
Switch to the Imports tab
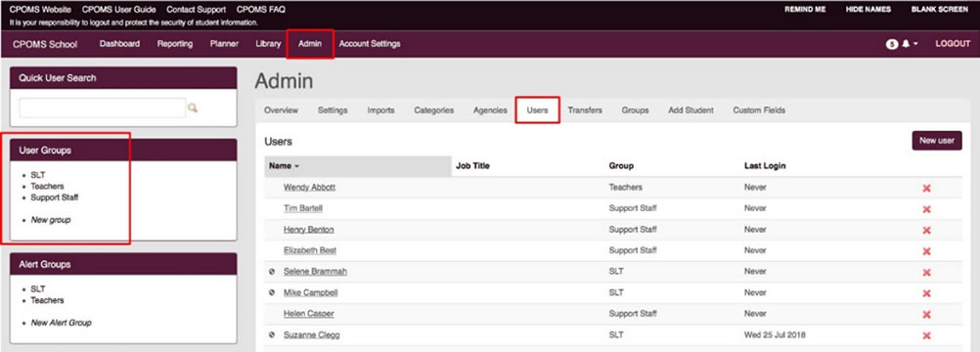(x=380, y=110)
